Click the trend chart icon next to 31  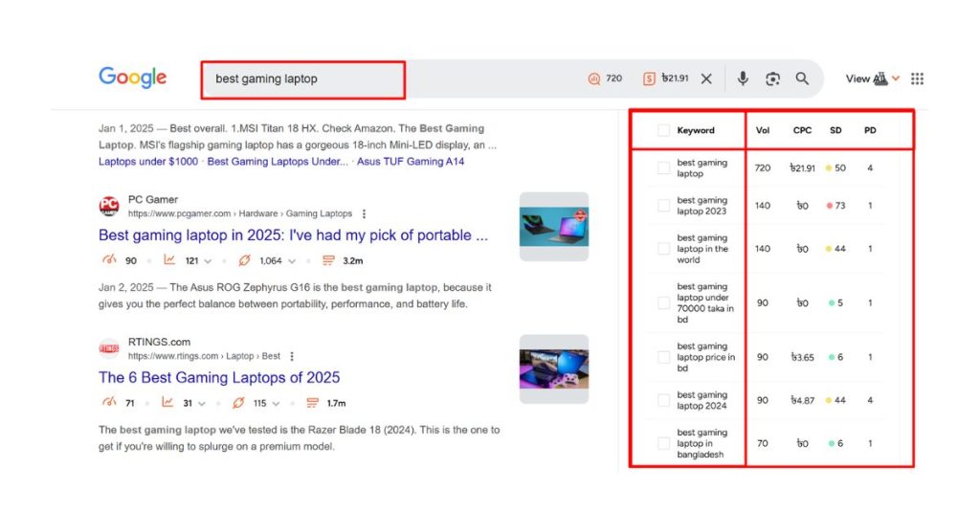pyautogui.click(x=167, y=402)
